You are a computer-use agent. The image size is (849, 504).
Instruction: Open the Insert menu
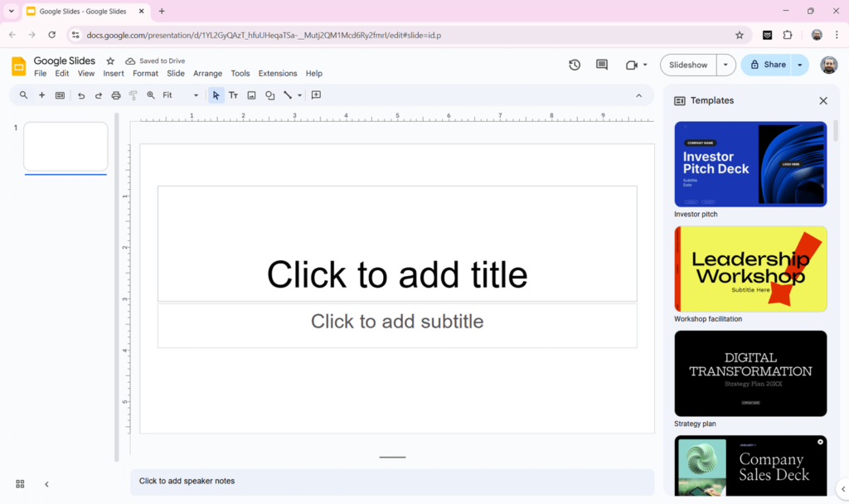click(x=113, y=73)
